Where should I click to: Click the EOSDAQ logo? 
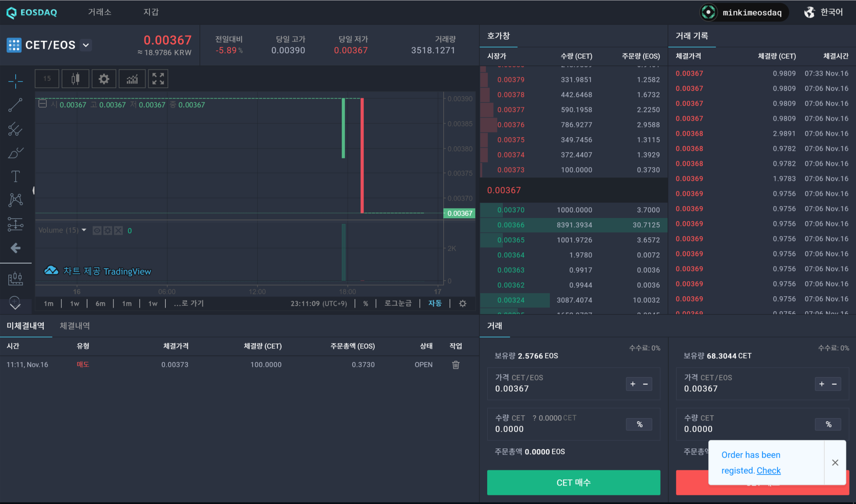[32, 13]
